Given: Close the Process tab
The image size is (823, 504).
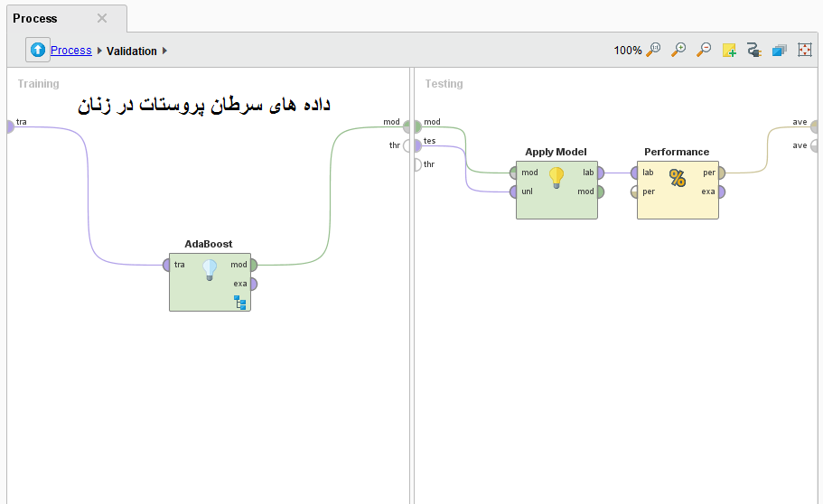Looking at the screenshot, I should click(102, 18).
